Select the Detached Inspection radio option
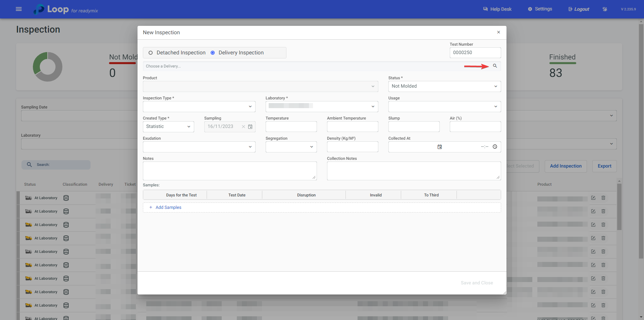 tap(151, 53)
